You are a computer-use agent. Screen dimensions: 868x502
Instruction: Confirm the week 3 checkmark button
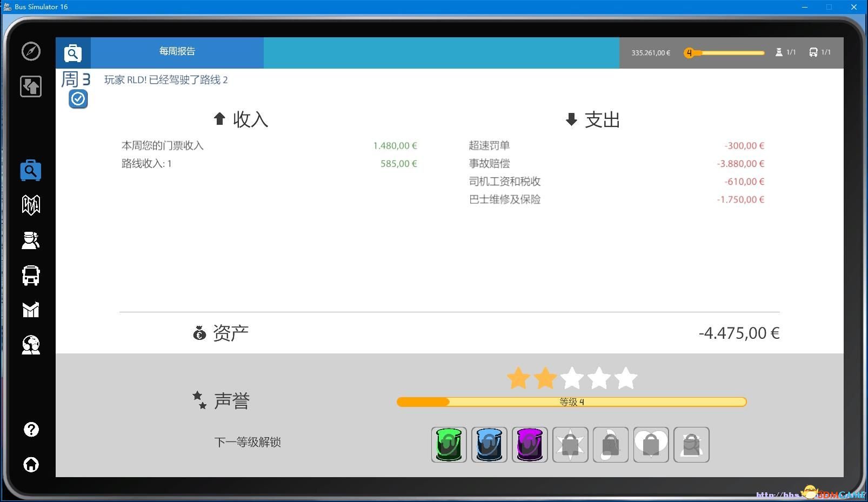(x=78, y=99)
